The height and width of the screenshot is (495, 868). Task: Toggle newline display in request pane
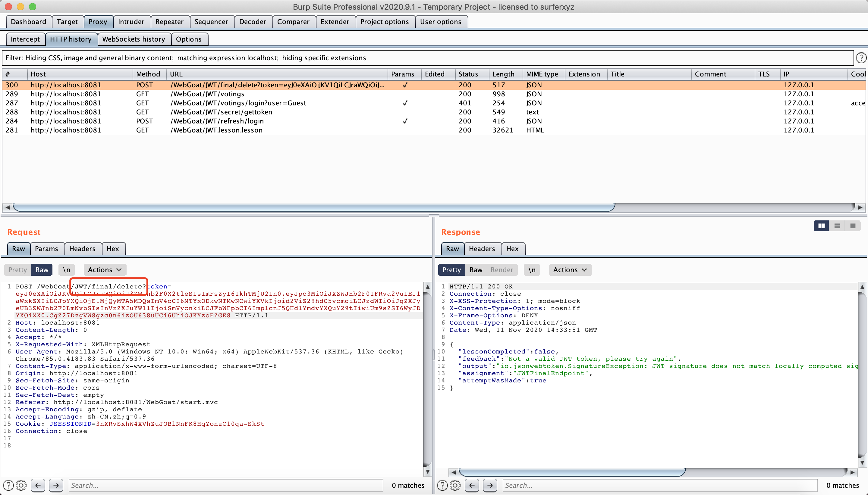(67, 269)
